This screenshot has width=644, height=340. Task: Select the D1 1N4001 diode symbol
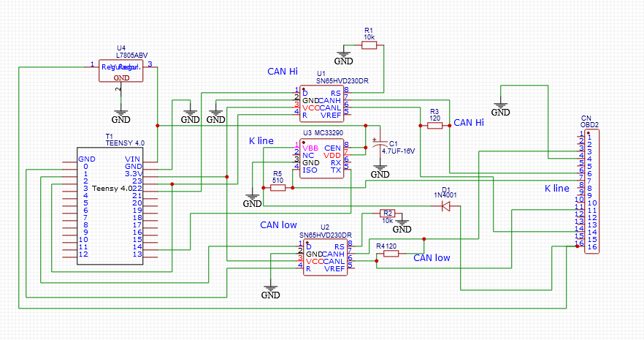(445, 206)
